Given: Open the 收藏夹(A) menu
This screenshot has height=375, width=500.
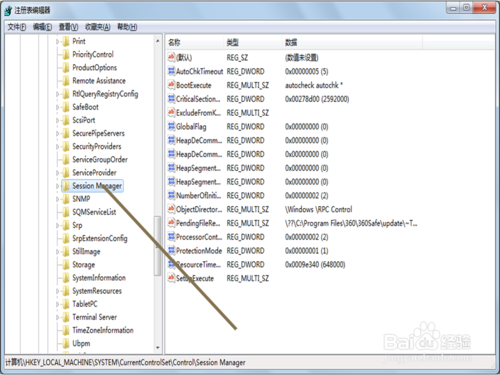Looking at the screenshot, I should click(98, 27).
